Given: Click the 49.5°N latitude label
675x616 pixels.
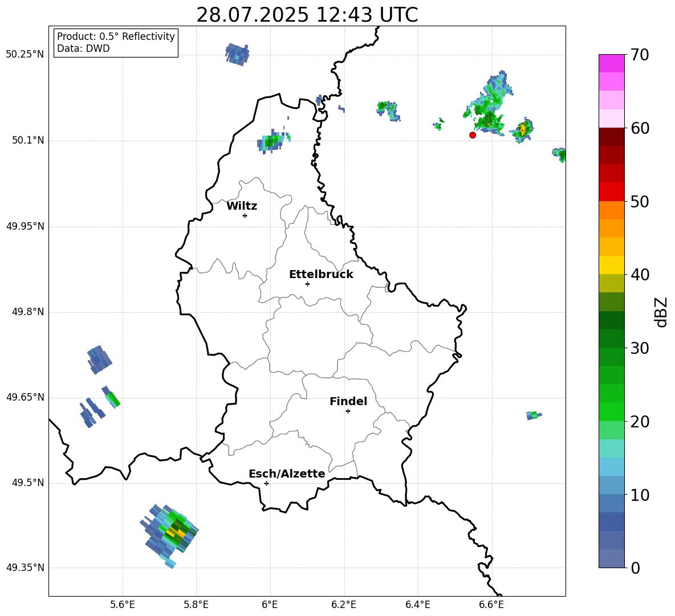Looking at the screenshot, I should [28, 483].
